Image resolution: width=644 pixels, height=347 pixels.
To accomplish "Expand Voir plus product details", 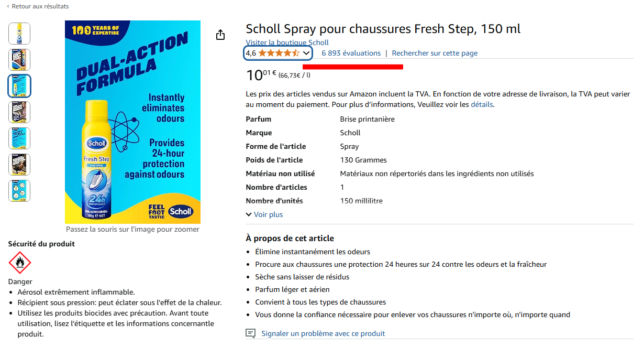I will (264, 214).
